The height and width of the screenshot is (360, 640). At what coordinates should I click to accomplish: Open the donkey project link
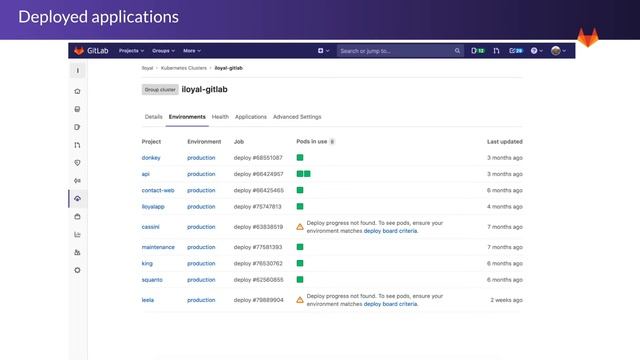151,158
